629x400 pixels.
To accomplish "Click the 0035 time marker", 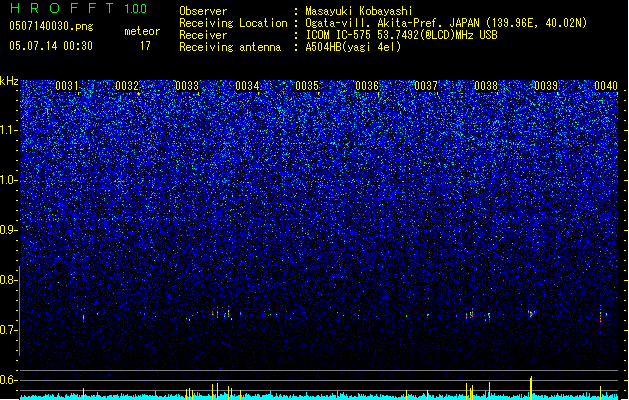I will [307, 86].
